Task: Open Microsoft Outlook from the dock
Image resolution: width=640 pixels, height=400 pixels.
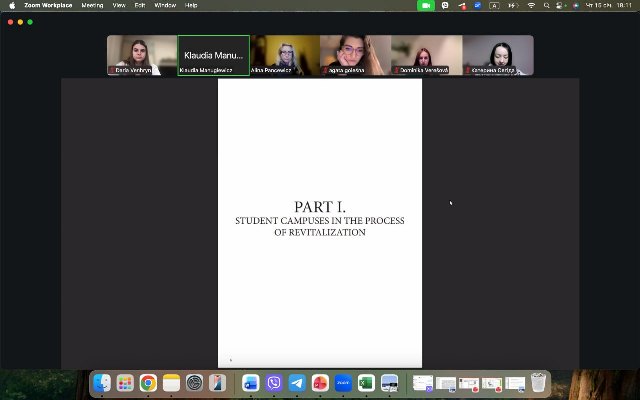Action: pos(251,383)
